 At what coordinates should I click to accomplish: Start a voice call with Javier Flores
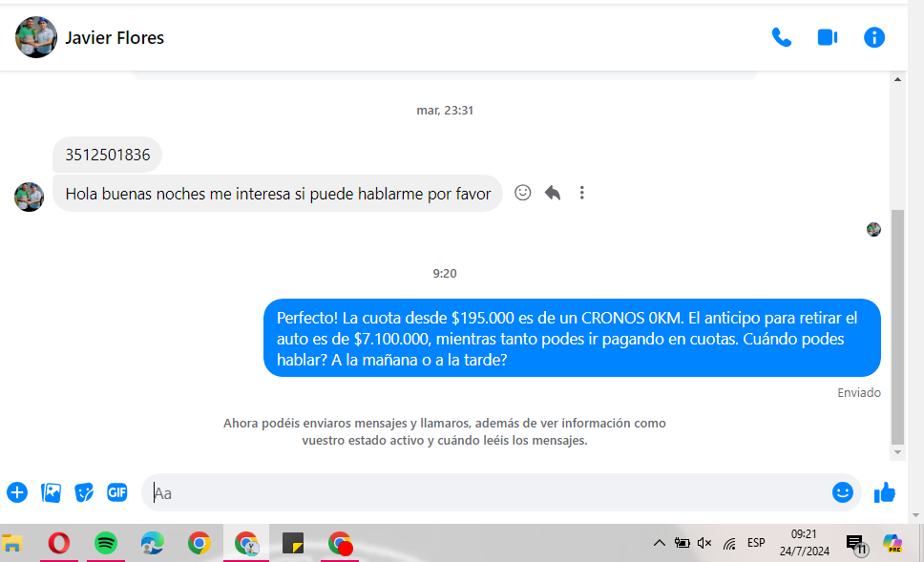tap(782, 37)
